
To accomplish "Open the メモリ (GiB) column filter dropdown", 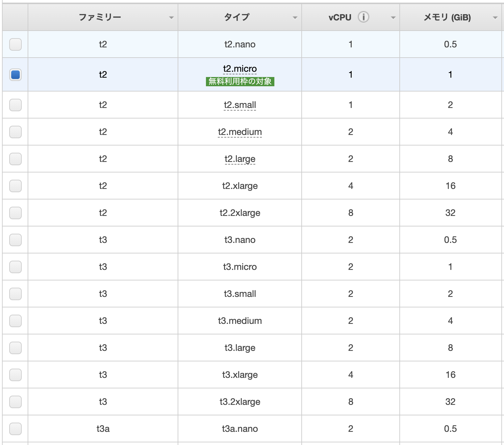I will click(495, 18).
